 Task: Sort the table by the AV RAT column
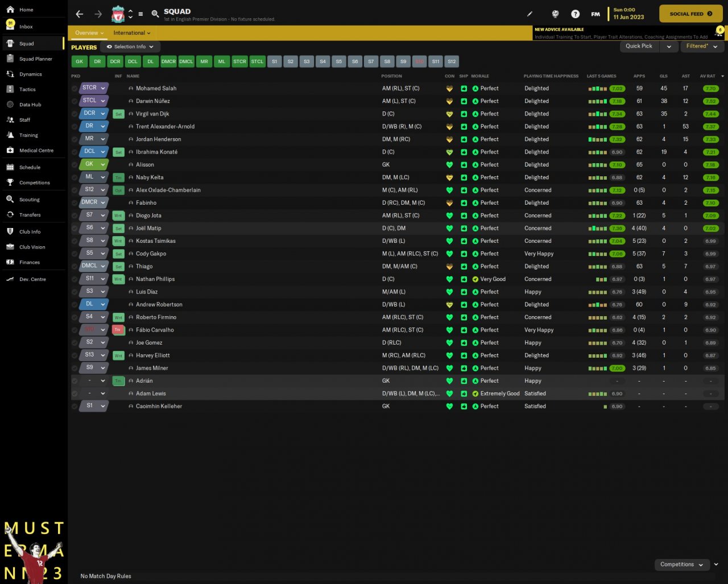pos(708,76)
